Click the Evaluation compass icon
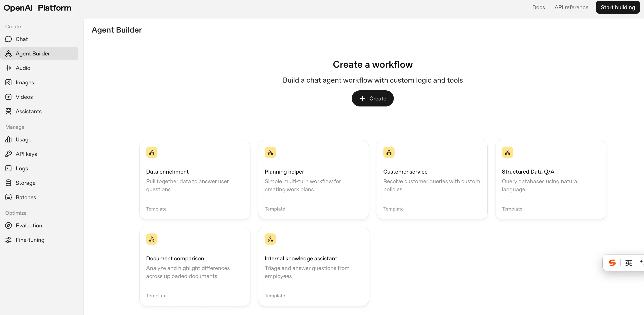This screenshot has width=644, height=315. tap(8, 225)
